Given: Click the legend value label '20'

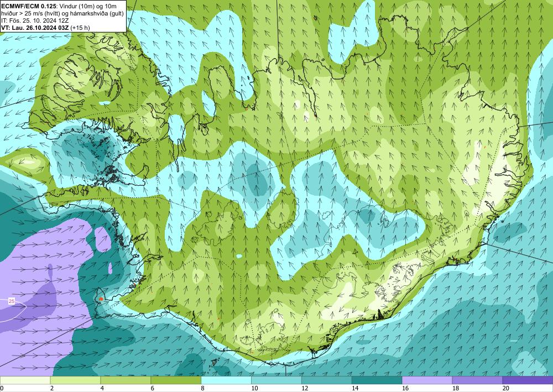Looking at the screenshot, I should click(506, 388).
